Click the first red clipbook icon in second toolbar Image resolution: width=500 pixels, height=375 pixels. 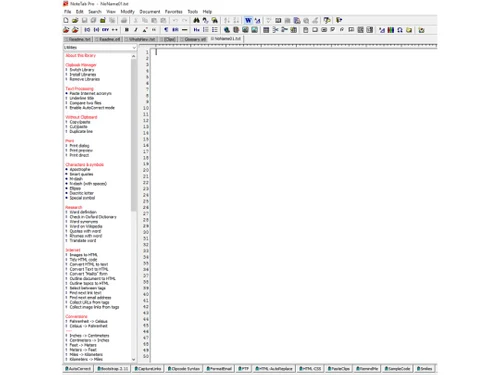(66, 30)
